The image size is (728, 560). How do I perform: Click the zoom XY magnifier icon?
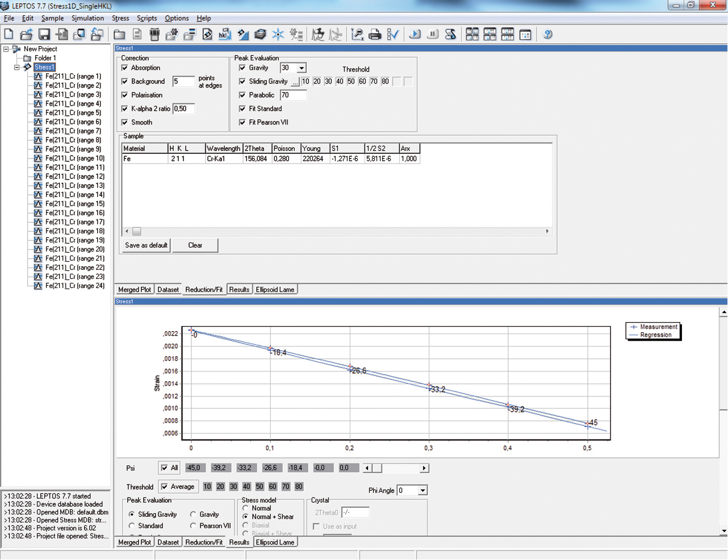(x=357, y=35)
